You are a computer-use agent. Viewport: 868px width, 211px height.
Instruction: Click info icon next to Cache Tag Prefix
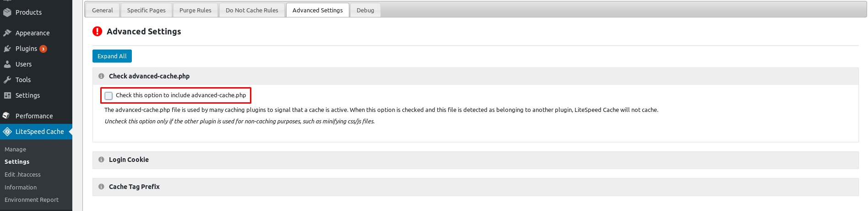point(101,187)
